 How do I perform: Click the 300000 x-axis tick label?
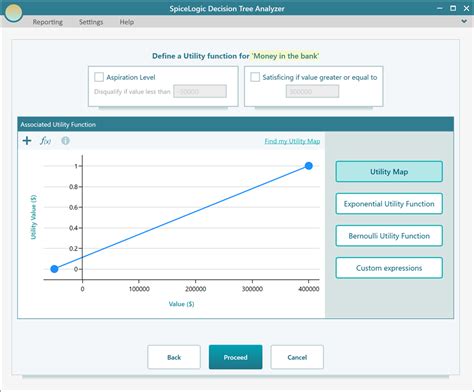click(252, 289)
